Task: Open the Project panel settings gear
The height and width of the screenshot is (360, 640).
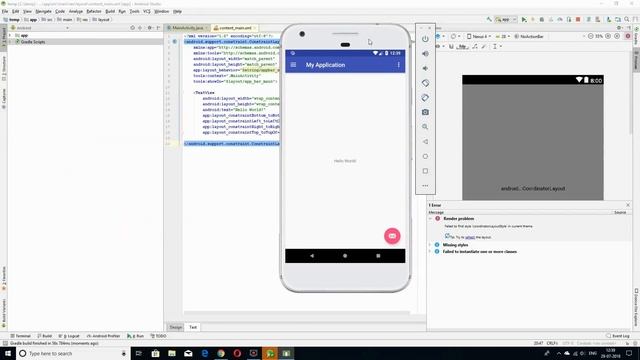Action: coord(150,28)
